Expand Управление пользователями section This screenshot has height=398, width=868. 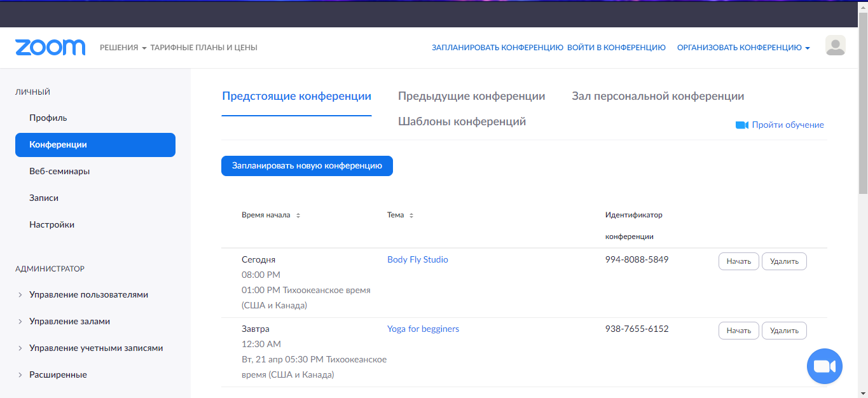(x=88, y=295)
